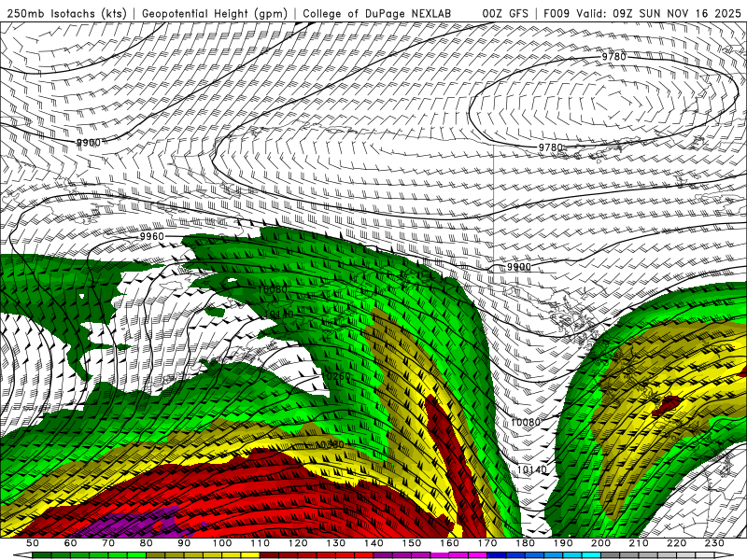Click the bright red 135–140 kt color bar swatch
Viewport: 747px width, 560px height.
coord(364,555)
